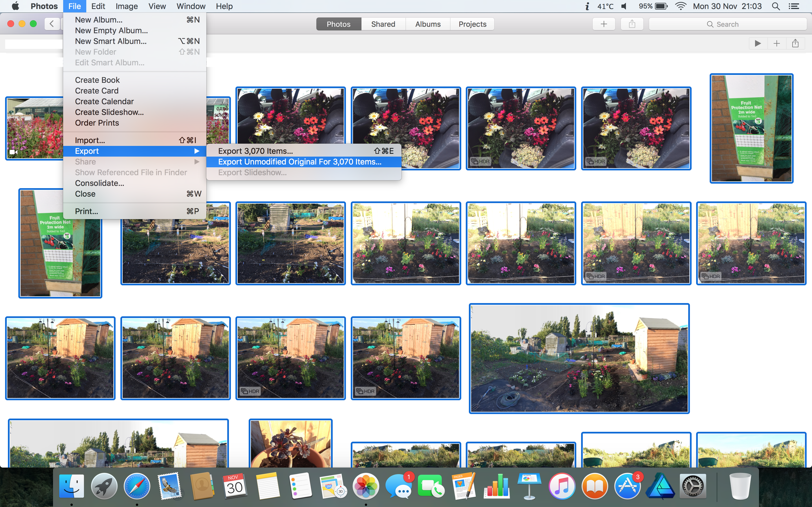Open the Wi-Fi status menu
Viewport: 812px width, 507px height.
pos(680,6)
